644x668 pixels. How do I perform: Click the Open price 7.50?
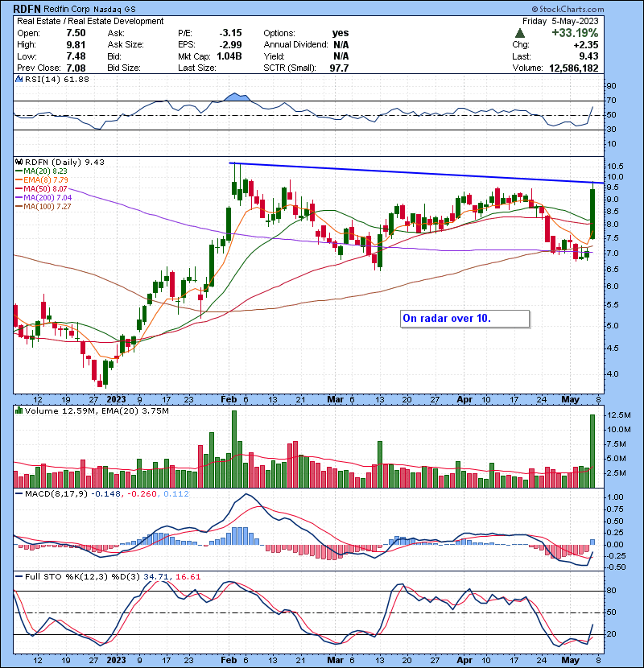point(76,33)
